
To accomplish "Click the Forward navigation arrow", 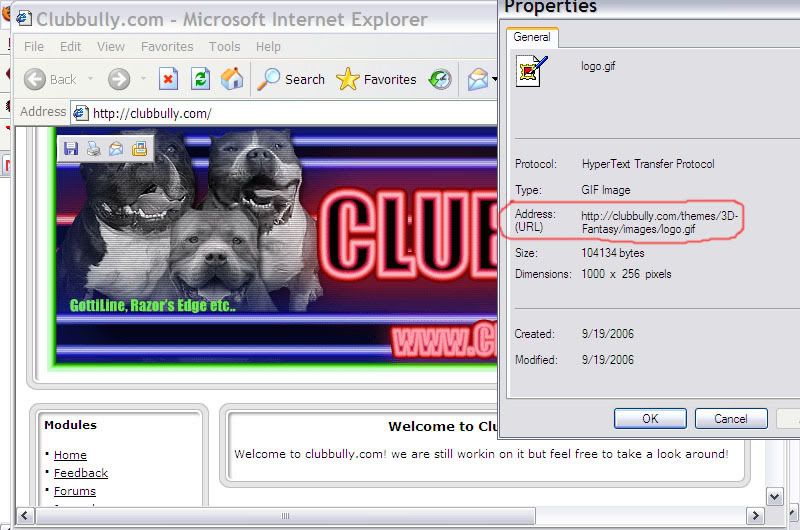I will pos(119,80).
